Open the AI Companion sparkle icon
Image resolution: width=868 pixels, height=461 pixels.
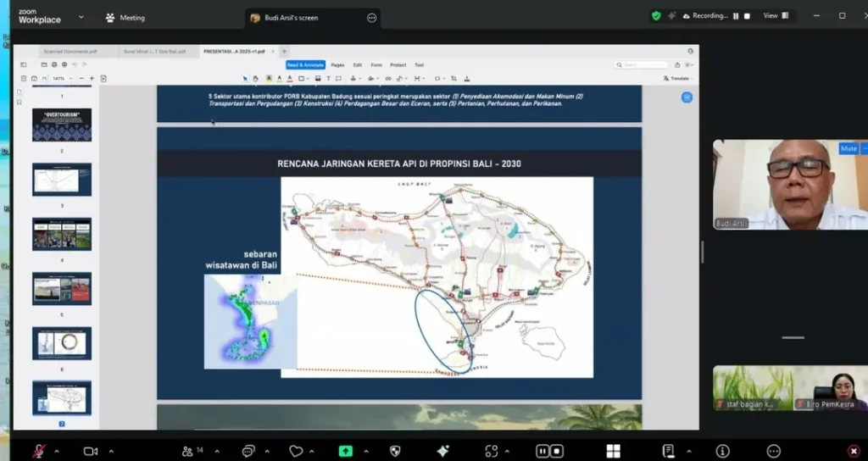[442, 451]
